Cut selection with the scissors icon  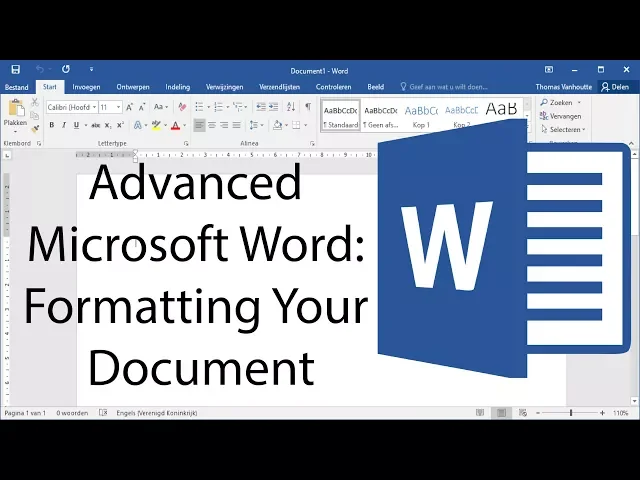(x=35, y=102)
